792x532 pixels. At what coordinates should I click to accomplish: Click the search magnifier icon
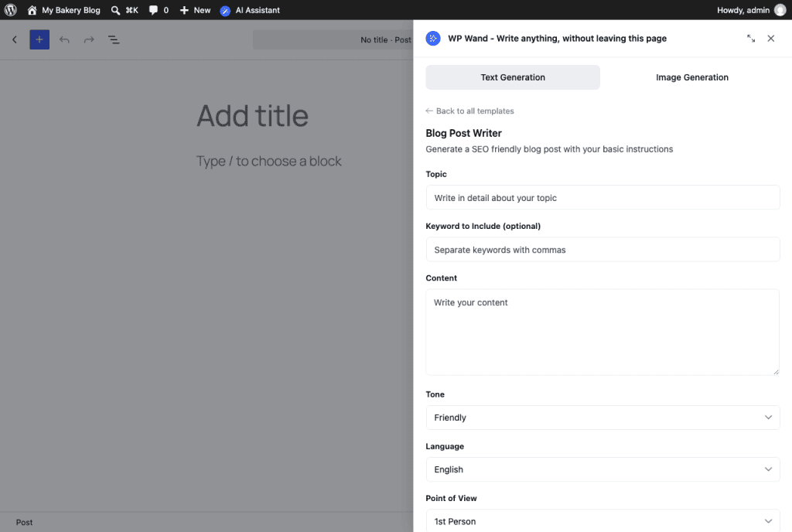(x=116, y=10)
